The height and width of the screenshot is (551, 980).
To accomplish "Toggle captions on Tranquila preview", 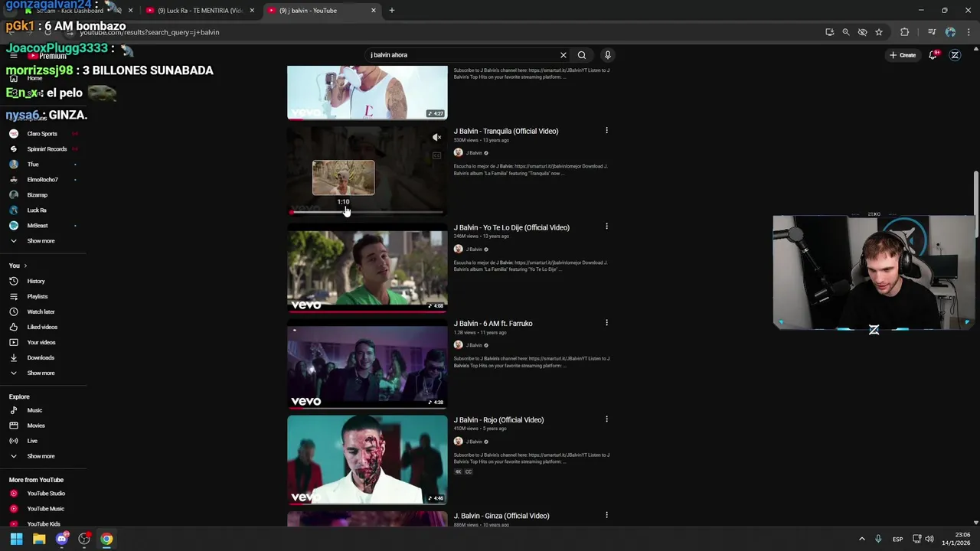I will (436, 156).
